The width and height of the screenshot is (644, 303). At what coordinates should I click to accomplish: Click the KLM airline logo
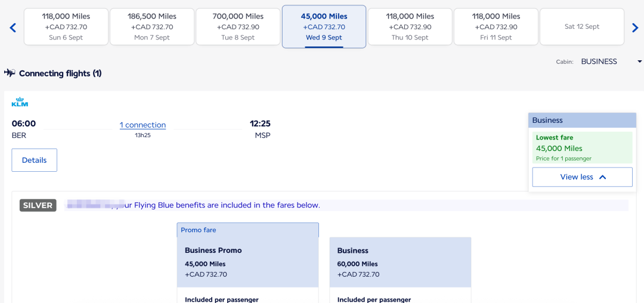pos(20,102)
